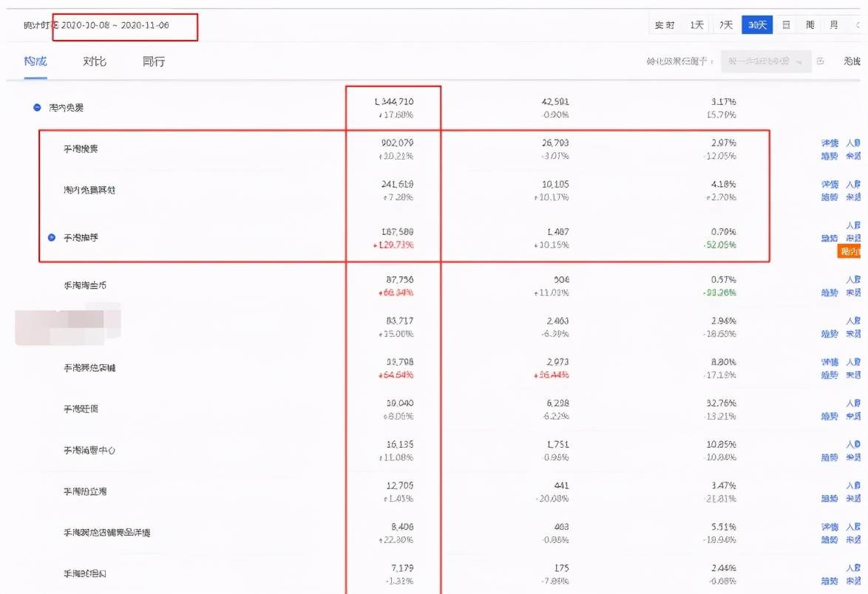Viewport: 868px width, 594px height.
Task: Choose the 月 date granularity
Action: 834,25
